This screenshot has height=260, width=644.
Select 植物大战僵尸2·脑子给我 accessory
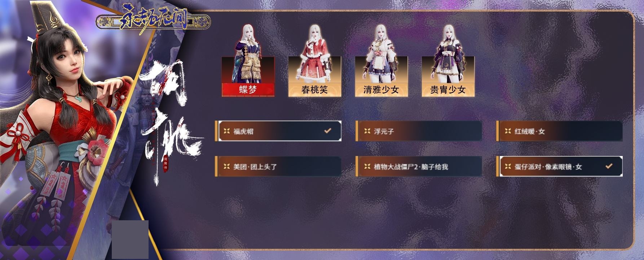click(419, 166)
